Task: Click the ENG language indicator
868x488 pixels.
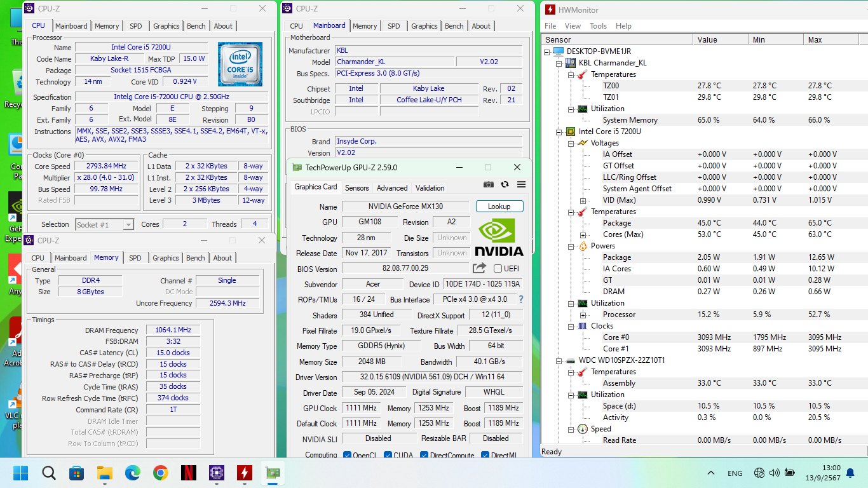Action: click(735, 473)
